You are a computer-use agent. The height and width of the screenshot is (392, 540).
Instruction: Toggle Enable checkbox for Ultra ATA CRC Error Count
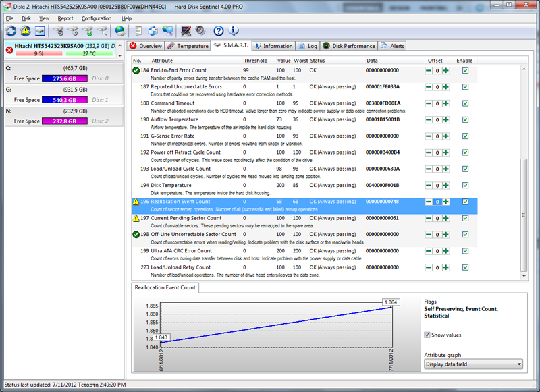click(x=465, y=251)
